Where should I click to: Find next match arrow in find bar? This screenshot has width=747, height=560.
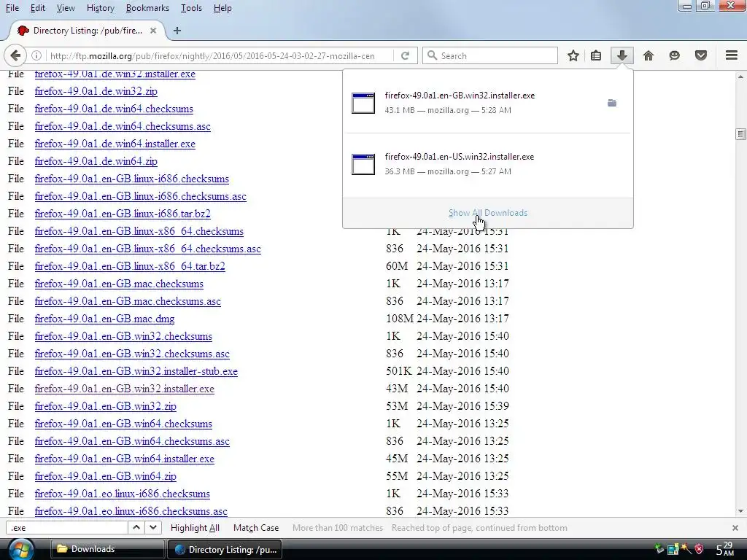click(x=153, y=528)
